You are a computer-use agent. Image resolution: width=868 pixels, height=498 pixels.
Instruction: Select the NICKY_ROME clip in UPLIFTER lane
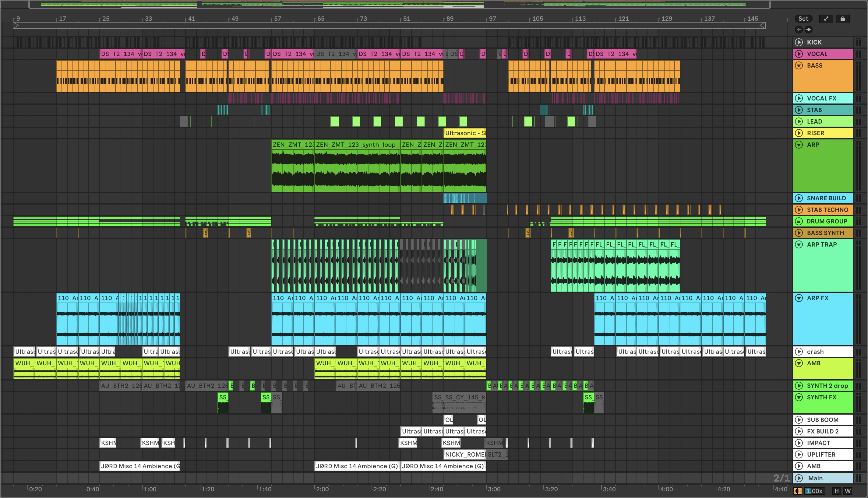click(465, 454)
